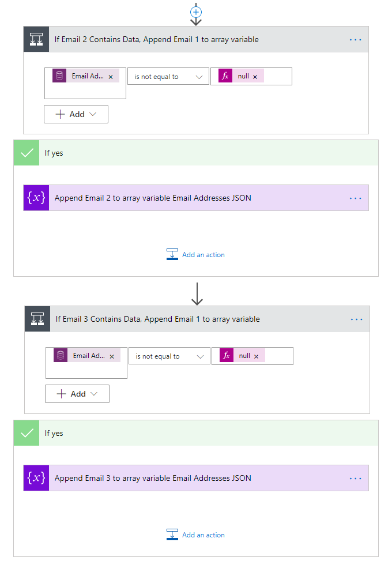Image resolution: width=392 pixels, height=561 pixels.
Task: Expand the Append Email 3 to array variable step
Action: coord(153,478)
